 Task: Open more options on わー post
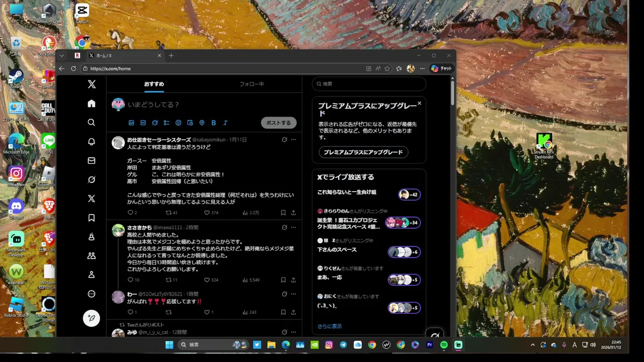pyautogui.click(x=293, y=294)
